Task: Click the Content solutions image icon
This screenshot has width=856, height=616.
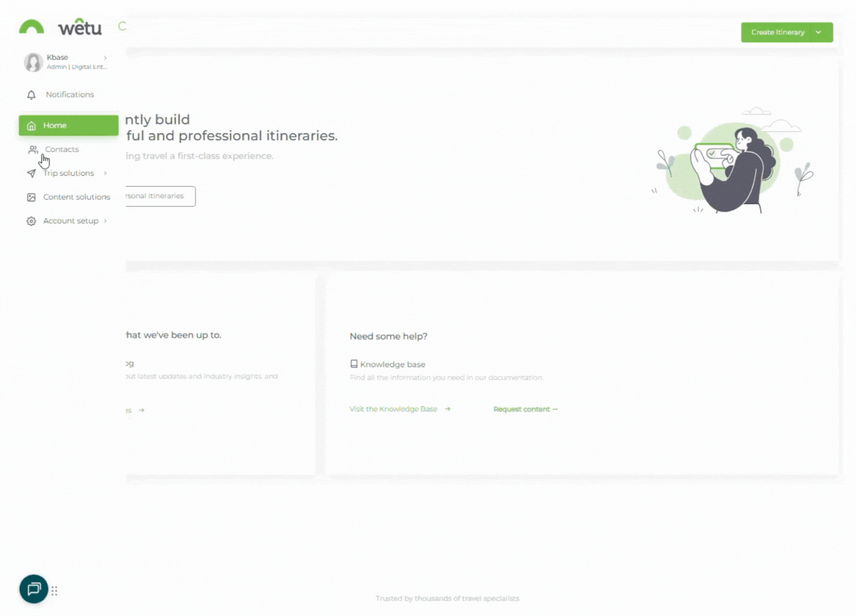Action: click(x=31, y=197)
